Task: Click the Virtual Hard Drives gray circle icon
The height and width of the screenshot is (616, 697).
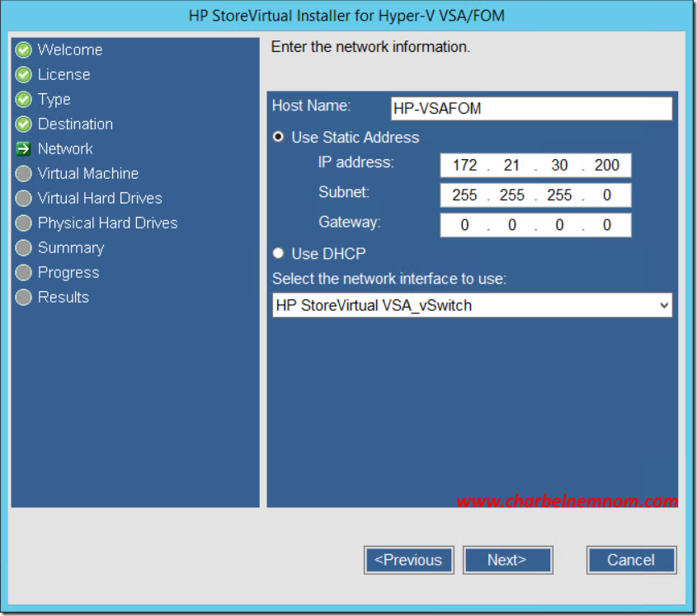Action: click(x=24, y=198)
